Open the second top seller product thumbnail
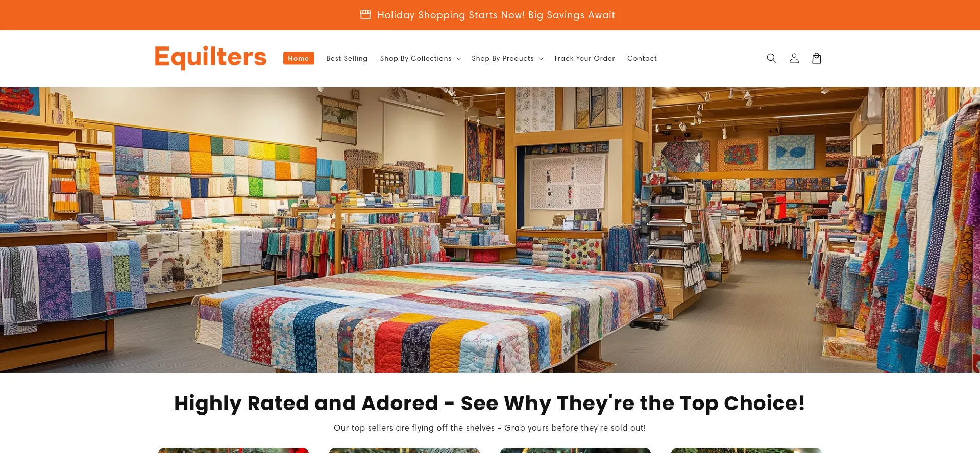980x453 pixels. (x=404, y=450)
